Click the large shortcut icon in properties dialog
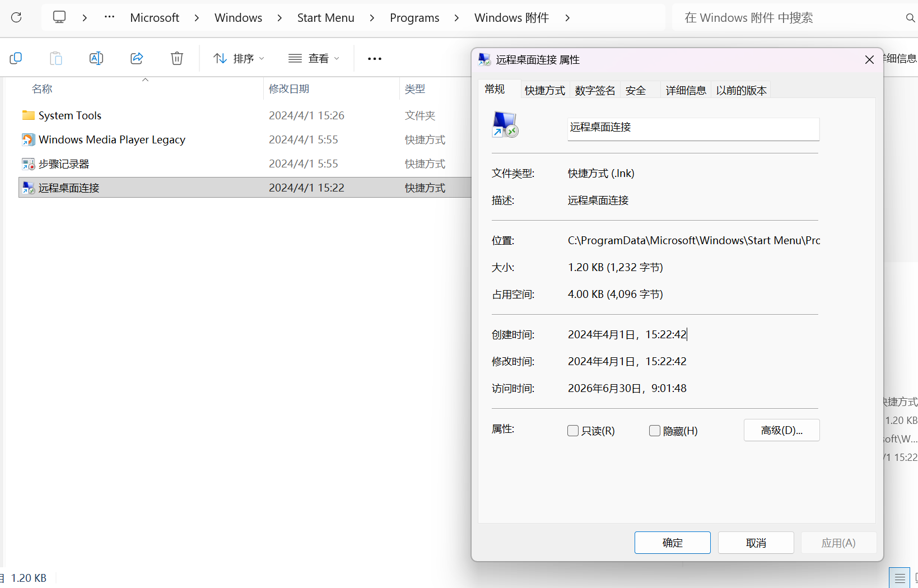918x588 pixels. pos(505,124)
